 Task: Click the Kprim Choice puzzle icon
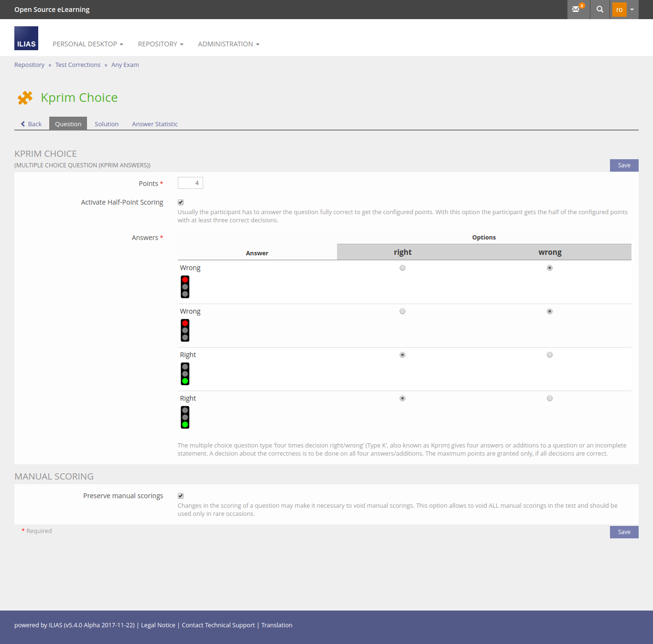coord(25,98)
